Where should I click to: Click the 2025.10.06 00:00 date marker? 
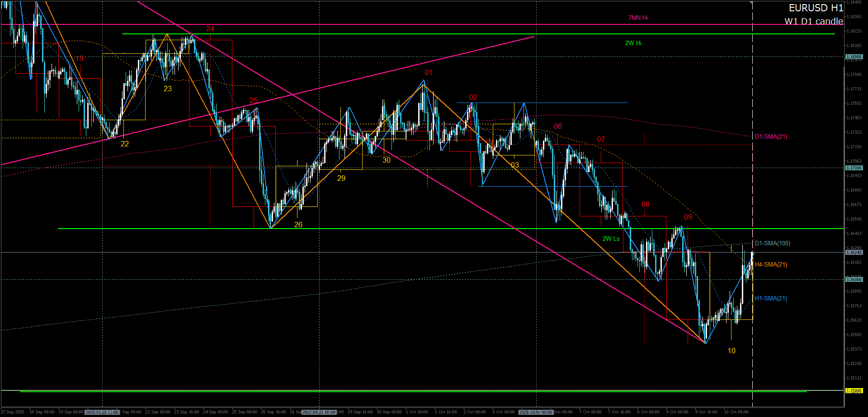pyautogui.click(x=536, y=412)
